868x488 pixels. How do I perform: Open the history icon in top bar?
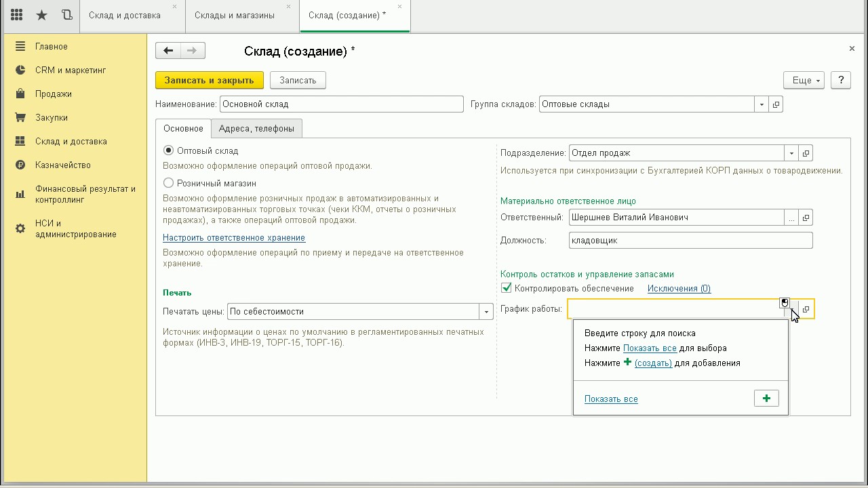point(66,15)
